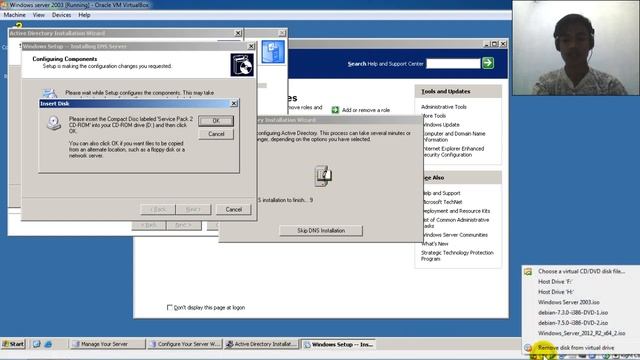Viewport: 640px width, 360px height.
Task: Click the Configure Your Server wizard icon
Action: pyautogui.click(x=273, y=52)
